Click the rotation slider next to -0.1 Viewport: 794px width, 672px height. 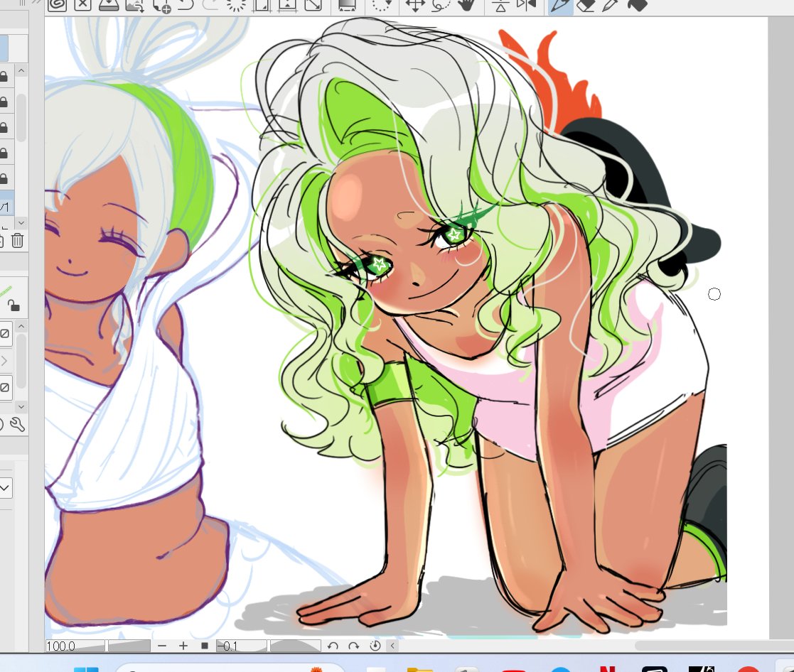click(295, 646)
